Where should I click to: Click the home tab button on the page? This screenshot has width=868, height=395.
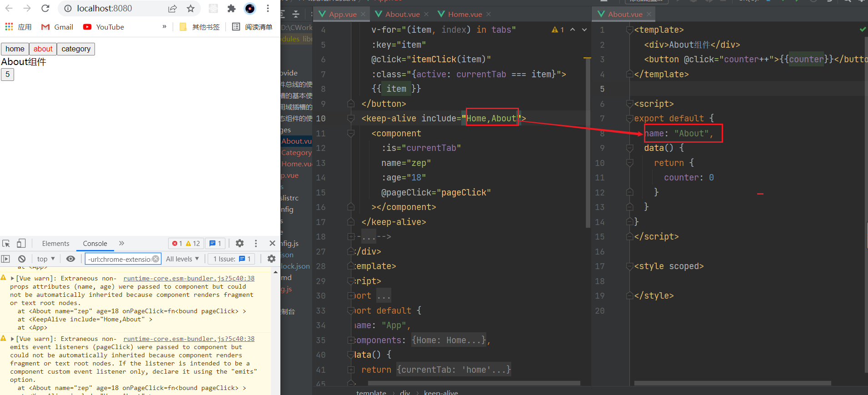pyautogui.click(x=15, y=49)
